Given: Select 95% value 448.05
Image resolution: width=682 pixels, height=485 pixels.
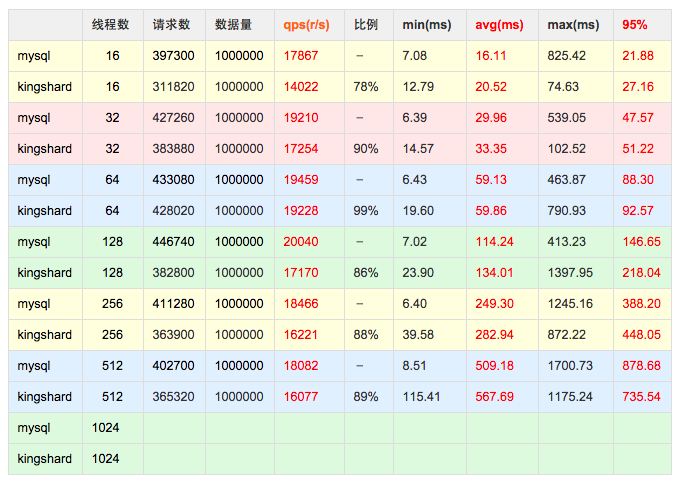Looking at the screenshot, I should point(641,334).
